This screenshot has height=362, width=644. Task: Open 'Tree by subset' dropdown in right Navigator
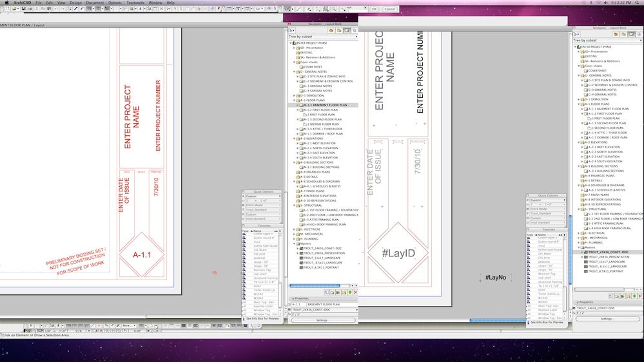click(607, 40)
